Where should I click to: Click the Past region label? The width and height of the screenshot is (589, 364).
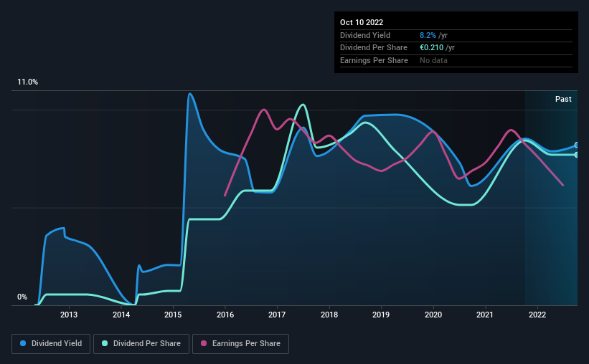click(x=563, y=99)
